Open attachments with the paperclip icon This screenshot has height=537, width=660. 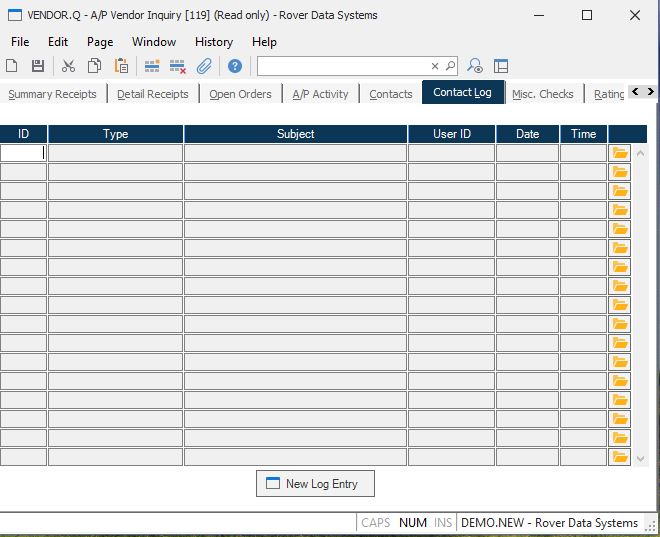point(204,66)
